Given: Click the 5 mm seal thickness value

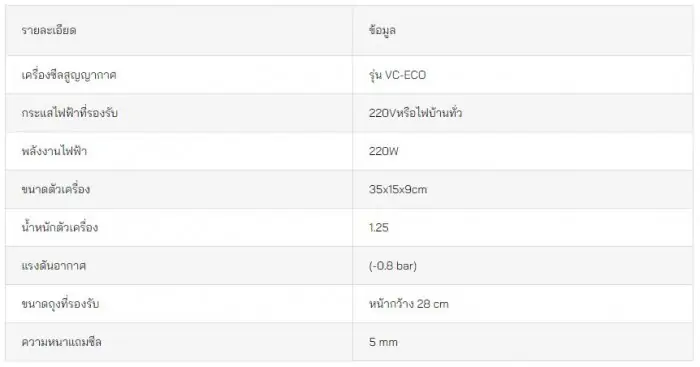Looking at the screenshot, I should [x=383, y=342].
